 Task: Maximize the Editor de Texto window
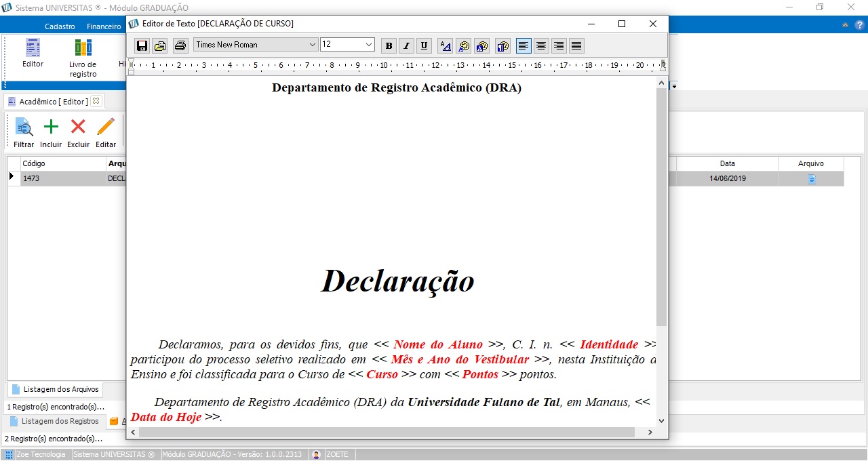(621, 24)
